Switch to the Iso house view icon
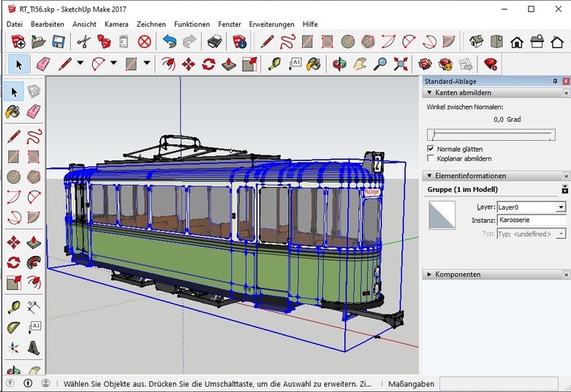 (x=477, y=42)
